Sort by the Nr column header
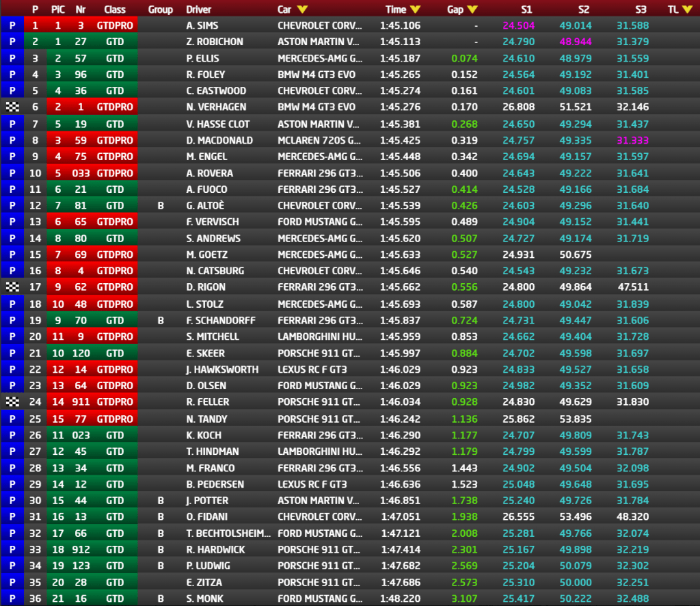 (81, 10)
